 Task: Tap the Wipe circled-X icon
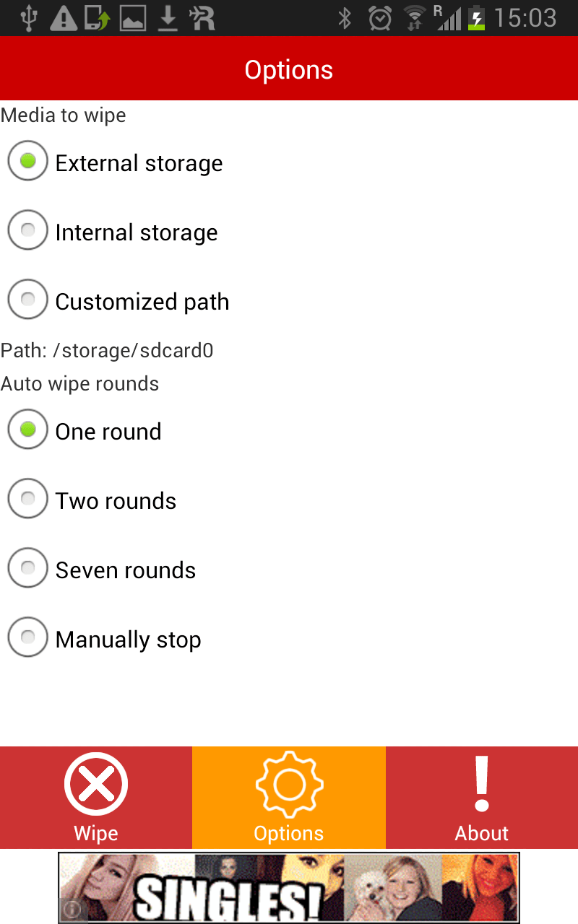(96, 784)
